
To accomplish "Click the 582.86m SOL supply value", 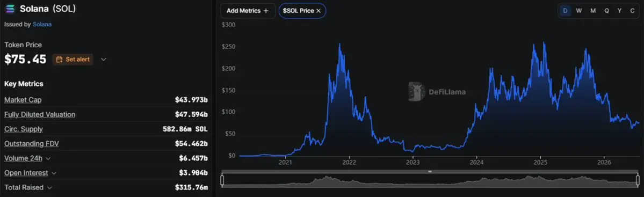I will pos(185,129).
